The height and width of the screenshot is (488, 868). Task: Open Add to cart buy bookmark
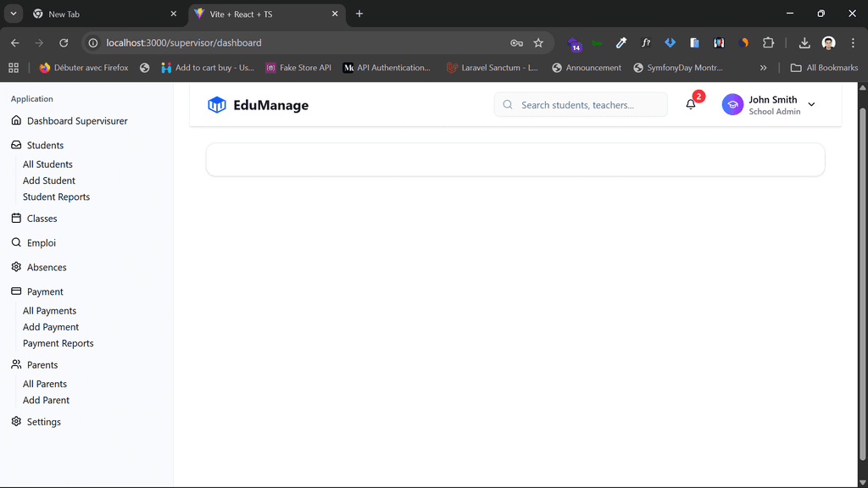pyautogui.click(x=208, y=68)
